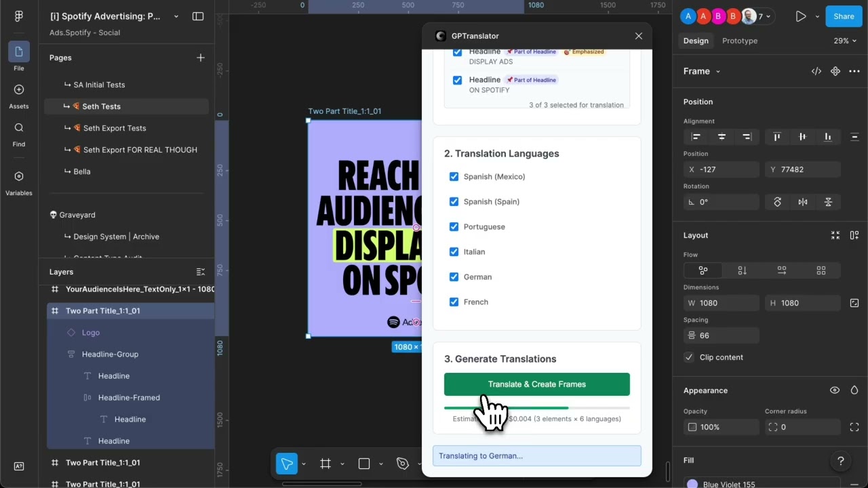Click the Blue Violet fill color swatch
The image size is (868, 488).
(692, 484)
